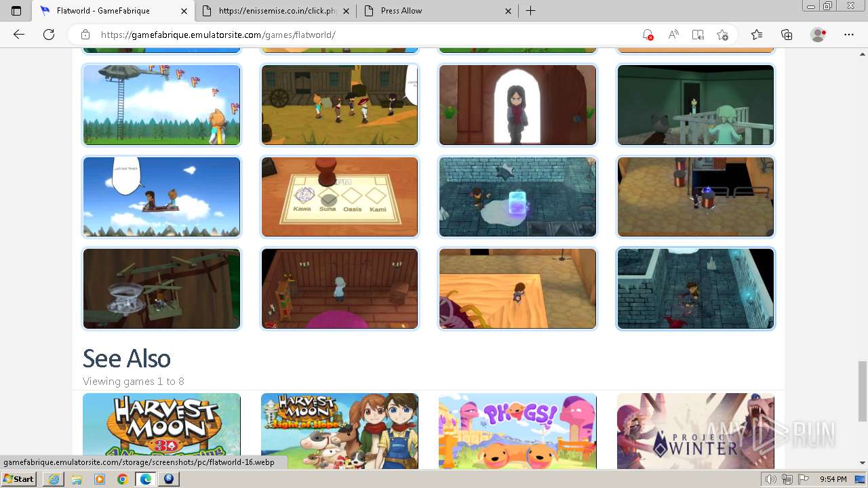Click the Viewing games 1 to 8 text

pyautogui.click(x=134, y=382)
